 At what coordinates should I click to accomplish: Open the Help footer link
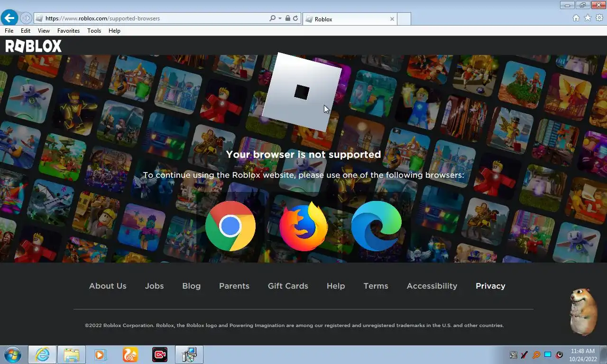pyautogui.click(x=336, y=286)
